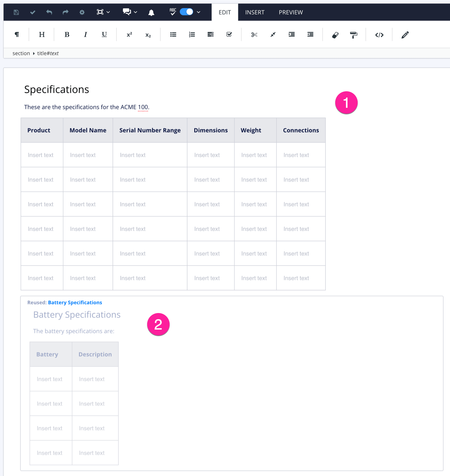Run the spell checker

pyautogui.click(x=173, y=12)
